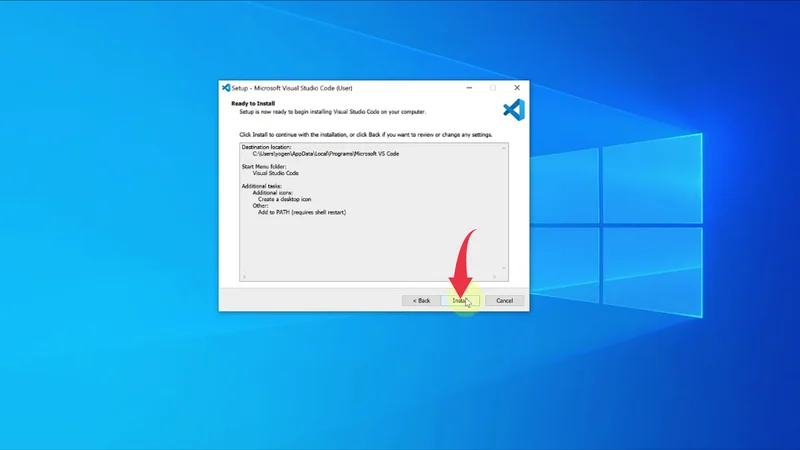Click the summary box scroll-up arrow

coord(504,148)
